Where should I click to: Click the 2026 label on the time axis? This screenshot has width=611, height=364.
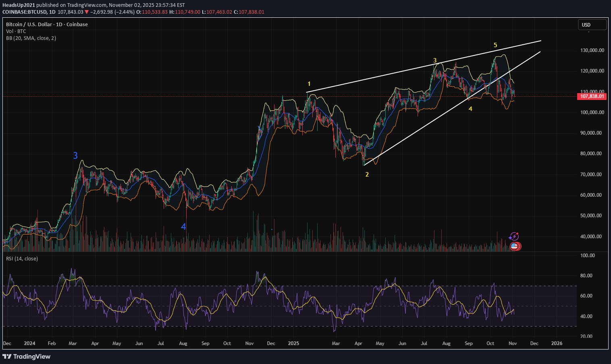tap(557, 343)
